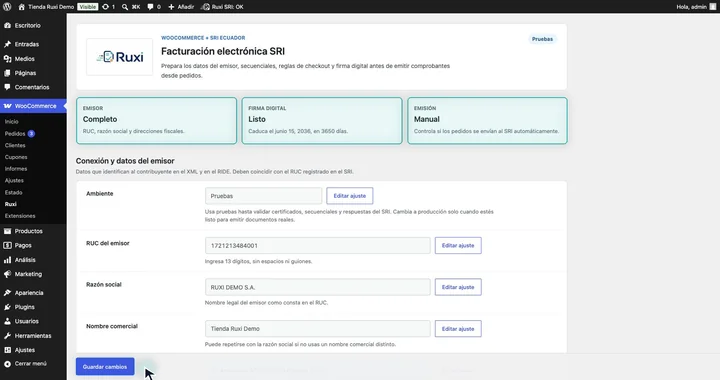
Task: Click 'Conexión y datos del emisor' heading
Action: pyautogui.click(x=125, y=161)
